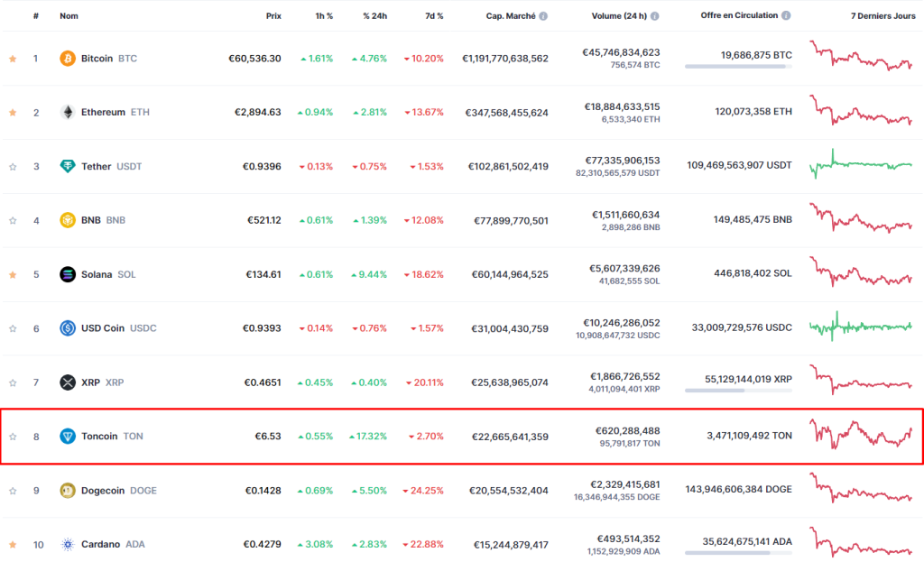
Task: Open the Cardano ADA coin page
Action: click(x=102, y=545)
